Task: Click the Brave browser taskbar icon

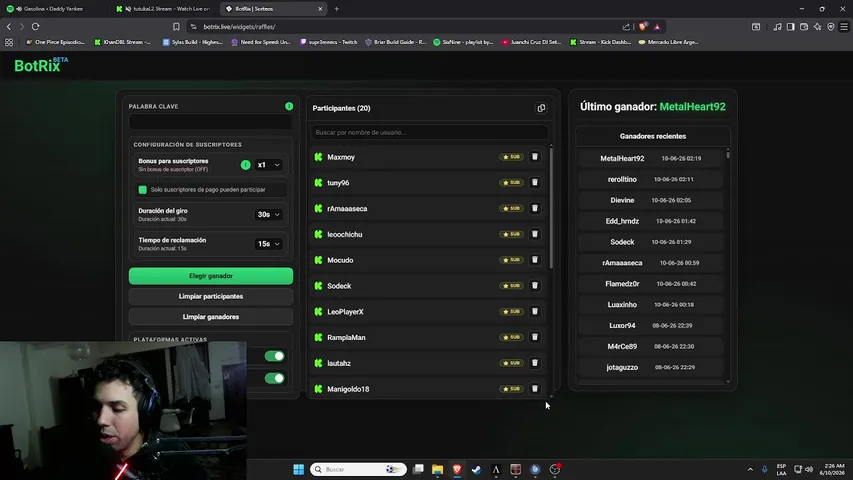Action: tap(457, 469)
